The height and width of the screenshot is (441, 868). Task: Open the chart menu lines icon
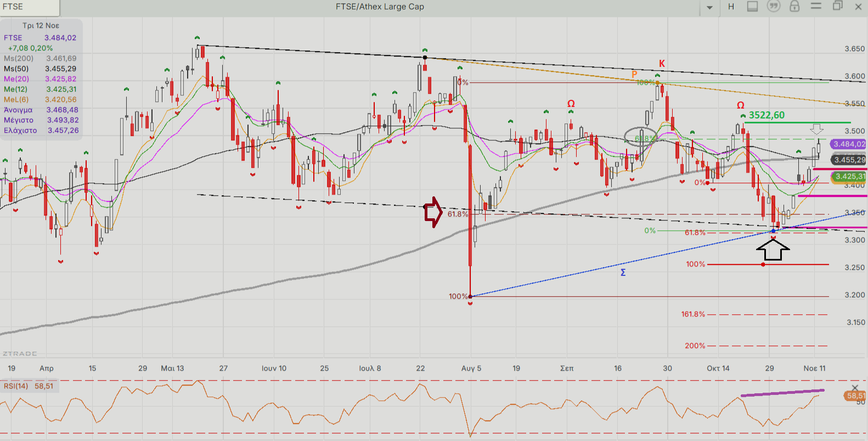816,6
